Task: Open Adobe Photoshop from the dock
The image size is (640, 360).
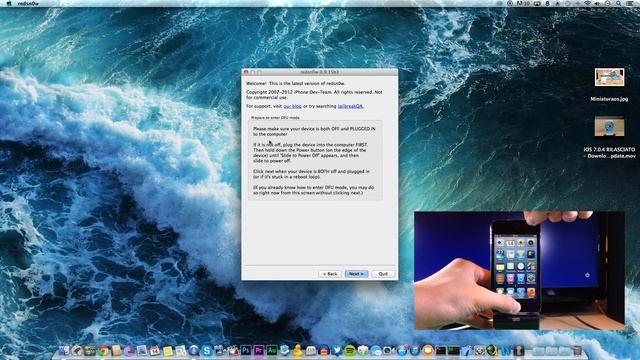Action: (246, 351)
